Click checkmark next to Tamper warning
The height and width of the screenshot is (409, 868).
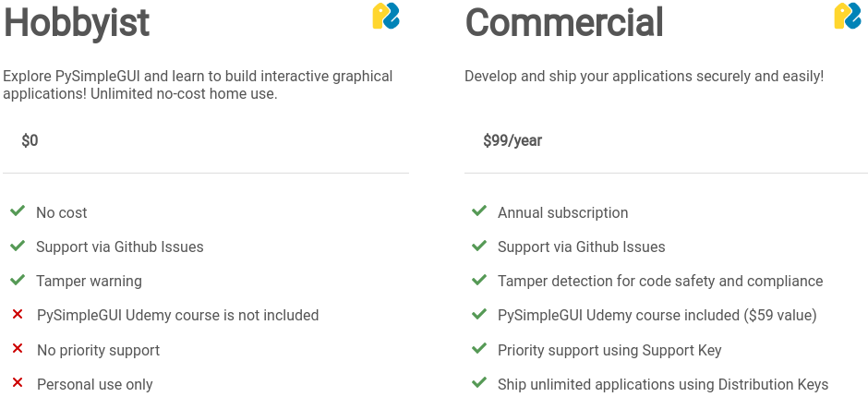click(x=18, y=280)
